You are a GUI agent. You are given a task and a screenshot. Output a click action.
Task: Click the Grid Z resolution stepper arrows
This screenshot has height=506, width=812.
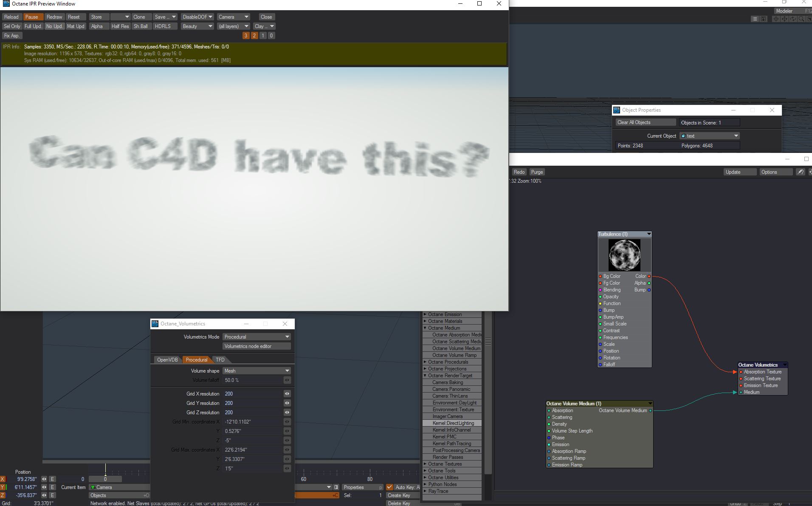(x=287, y=413)
